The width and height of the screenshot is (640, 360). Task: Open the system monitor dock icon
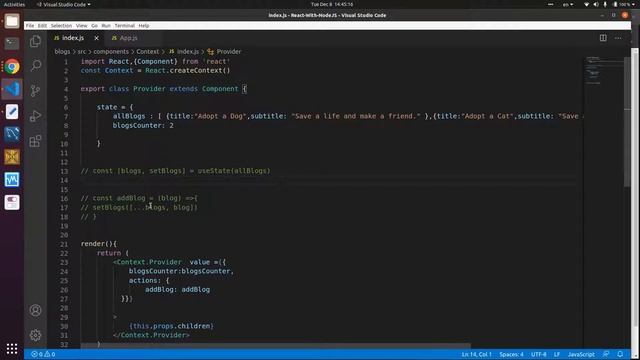pyautogui.click(x=12, y=179)
